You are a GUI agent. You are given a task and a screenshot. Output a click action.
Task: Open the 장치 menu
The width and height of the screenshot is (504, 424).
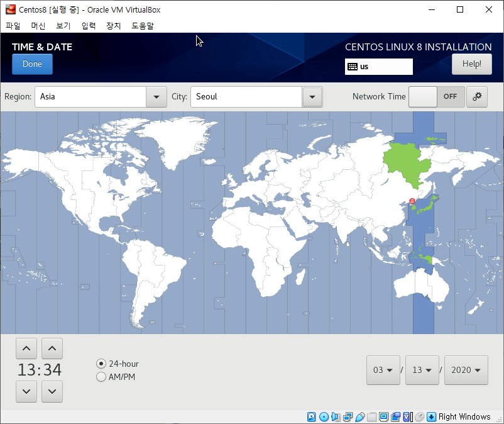114,26
